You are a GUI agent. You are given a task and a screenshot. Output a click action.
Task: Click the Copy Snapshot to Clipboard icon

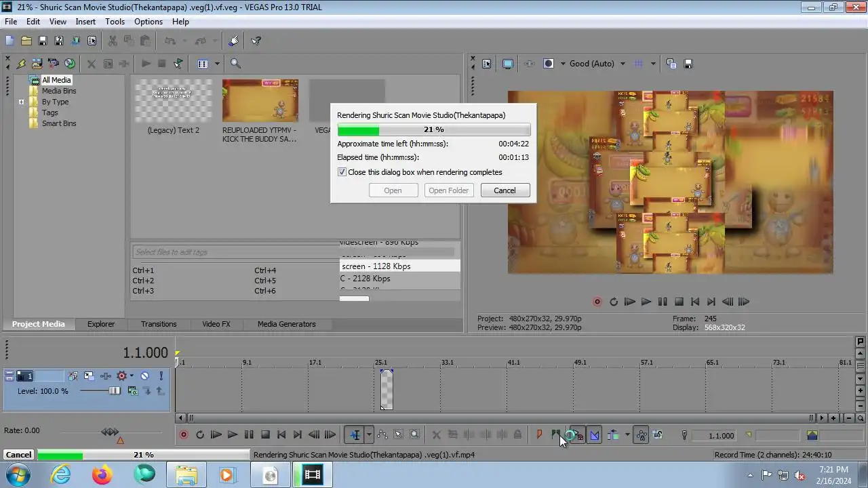click(671, 64)
